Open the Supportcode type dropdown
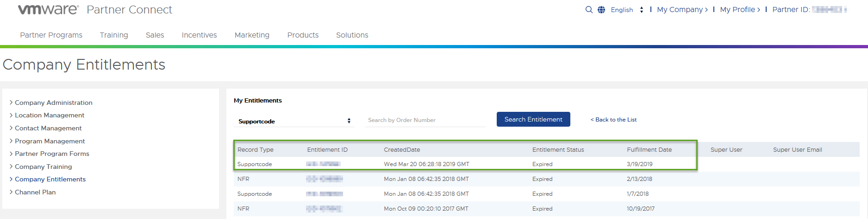Screen dimensions: 868x219 point(294,121)
